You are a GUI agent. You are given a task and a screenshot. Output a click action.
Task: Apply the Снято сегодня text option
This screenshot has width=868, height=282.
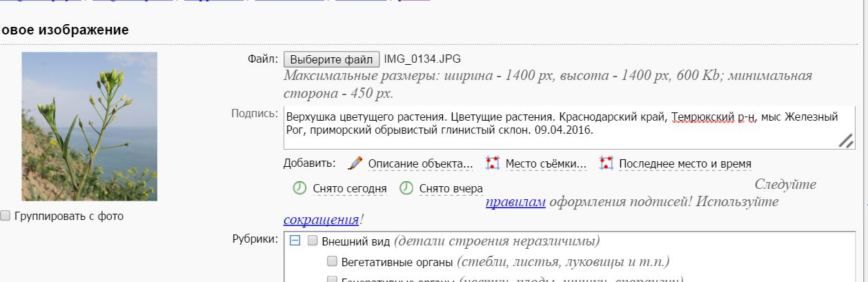click(x=350, y=188)
